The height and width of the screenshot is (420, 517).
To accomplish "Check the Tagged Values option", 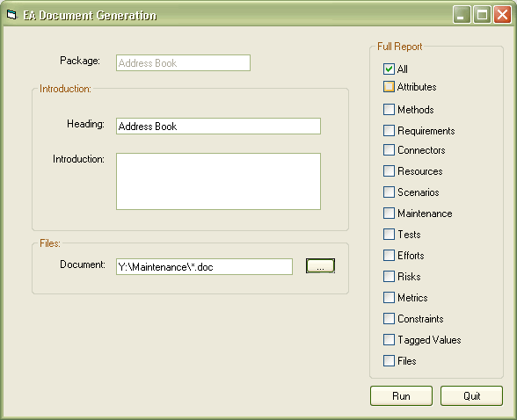I will pos(389,340).
